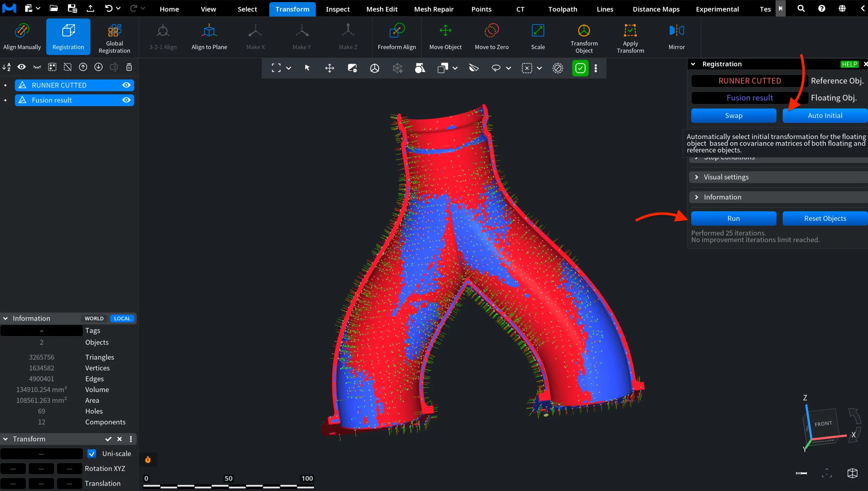868x491 pixels.
Task: Hide the Fusion result object
Action: pos(126,100)
